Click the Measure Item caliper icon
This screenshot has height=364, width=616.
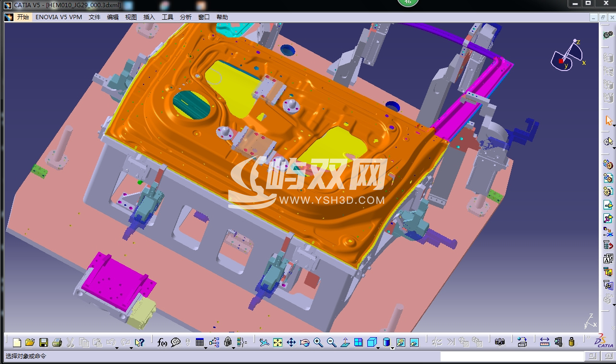[x=558, y=342]
